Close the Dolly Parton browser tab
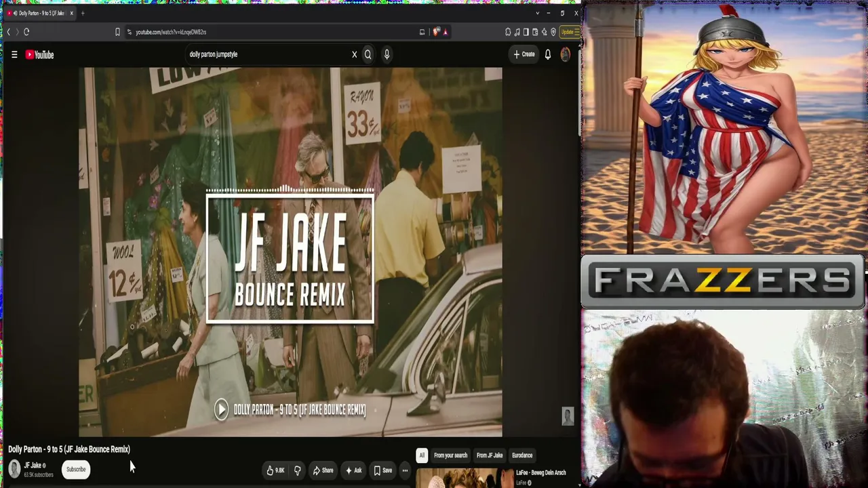868x488 pixels. point(71,13)
